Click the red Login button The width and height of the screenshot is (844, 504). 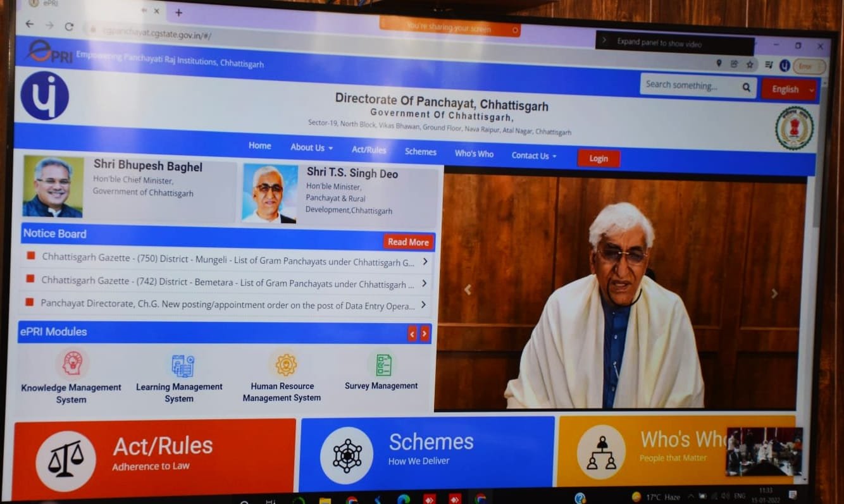(599, 159)
